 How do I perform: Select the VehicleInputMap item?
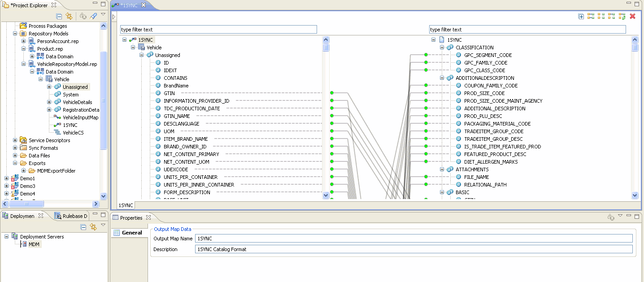(x=80, y=117)
